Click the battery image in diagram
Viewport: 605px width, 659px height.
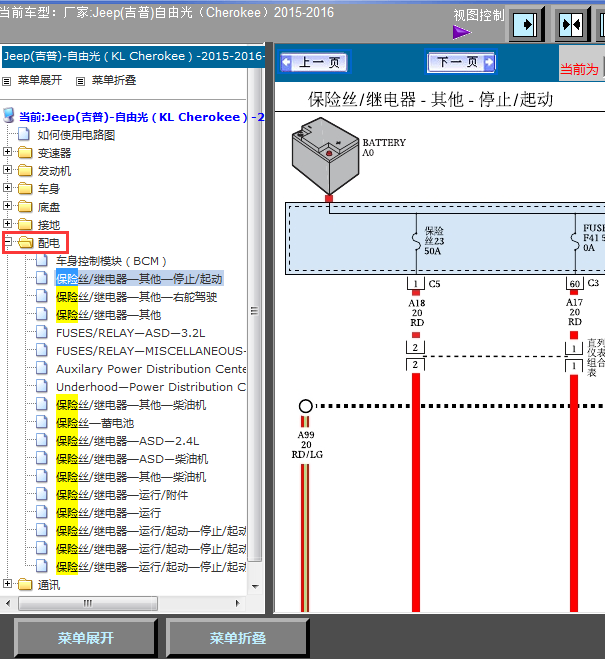[x=326, y=156]
